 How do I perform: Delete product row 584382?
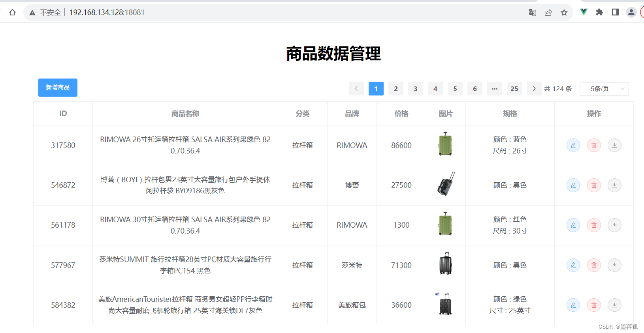click(x=594, y=305)
